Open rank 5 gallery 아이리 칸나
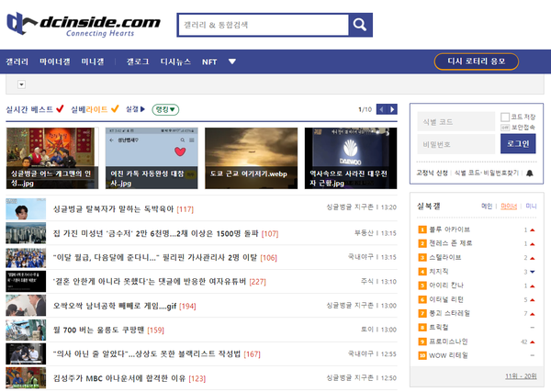This screenshot has height=392, width=551. [446, 286]
